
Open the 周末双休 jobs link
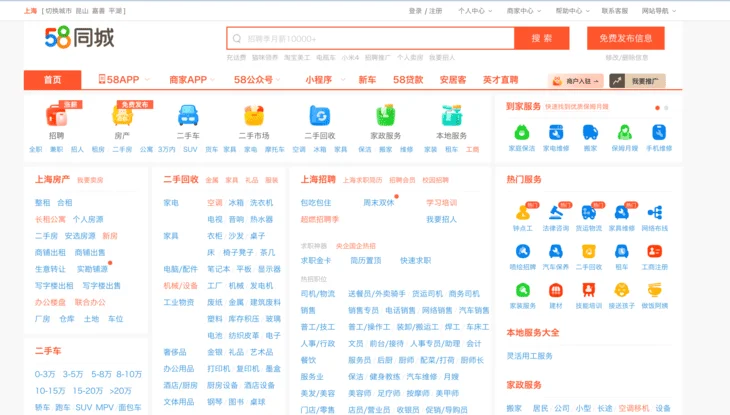click(379, 203)
